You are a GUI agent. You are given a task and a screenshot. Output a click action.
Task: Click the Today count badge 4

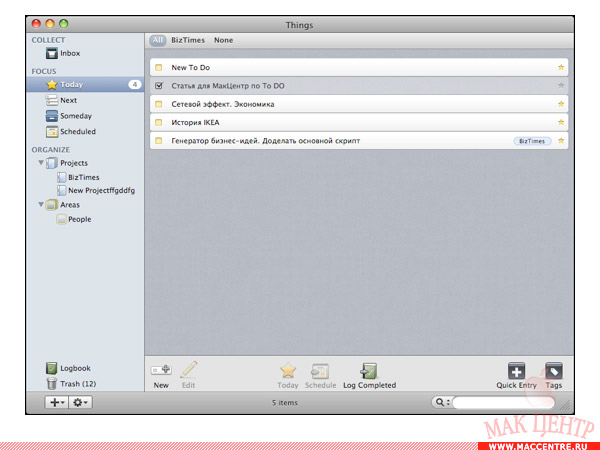pyautogui.click(x=135, y=84)
